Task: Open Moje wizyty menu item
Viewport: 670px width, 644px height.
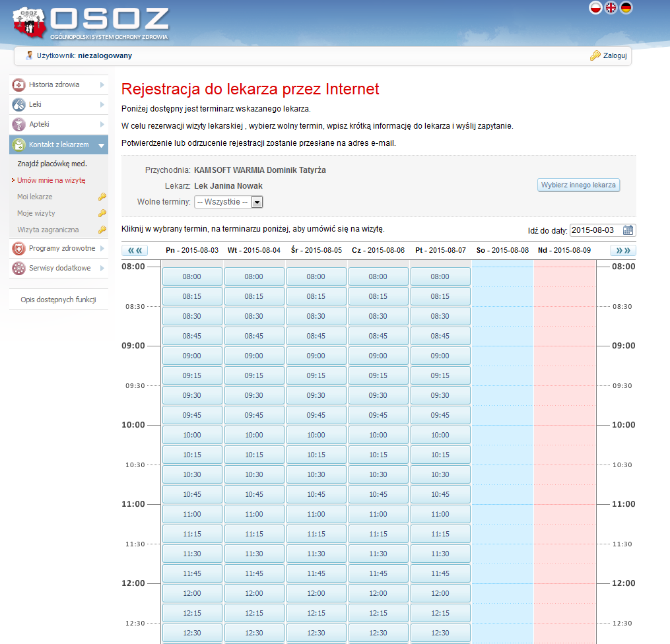Action: pos(36,213)
